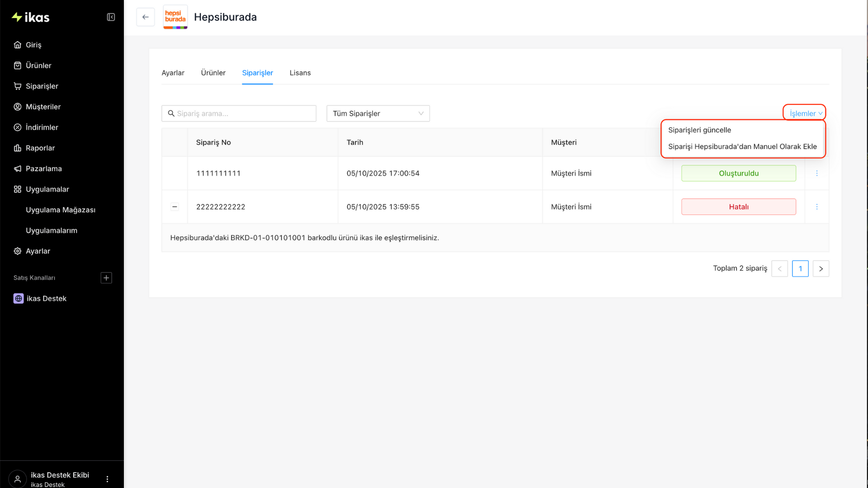Click the Sipariş No column header
The height and width of the screenshot is (488, 868).
pyautogui.click(x=213, y=142)
